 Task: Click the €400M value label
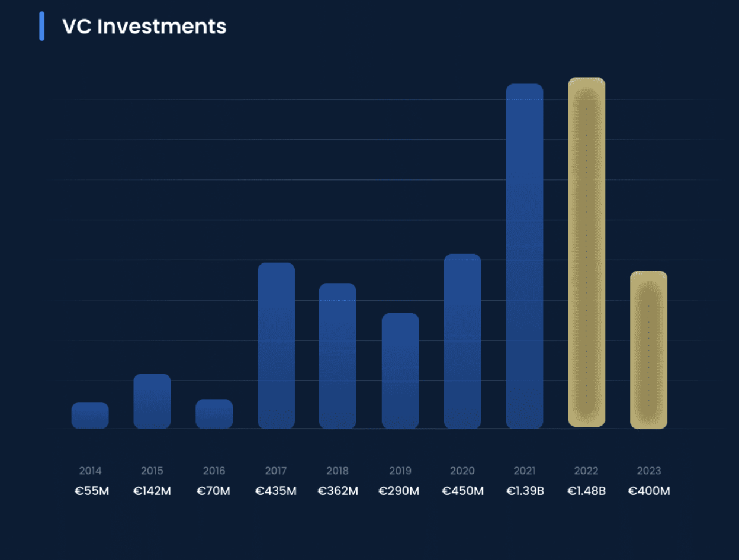click(649, 491)
